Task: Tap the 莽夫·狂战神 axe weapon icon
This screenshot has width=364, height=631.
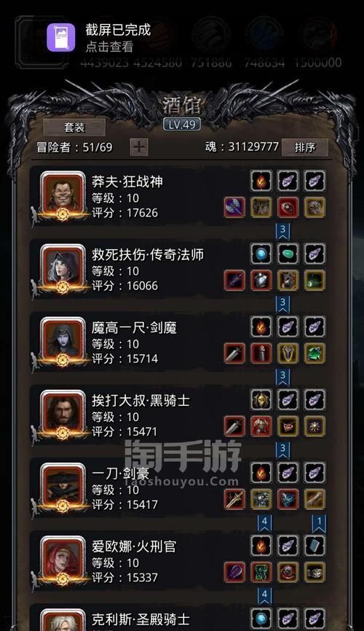Action: click(x=234, y=207)
